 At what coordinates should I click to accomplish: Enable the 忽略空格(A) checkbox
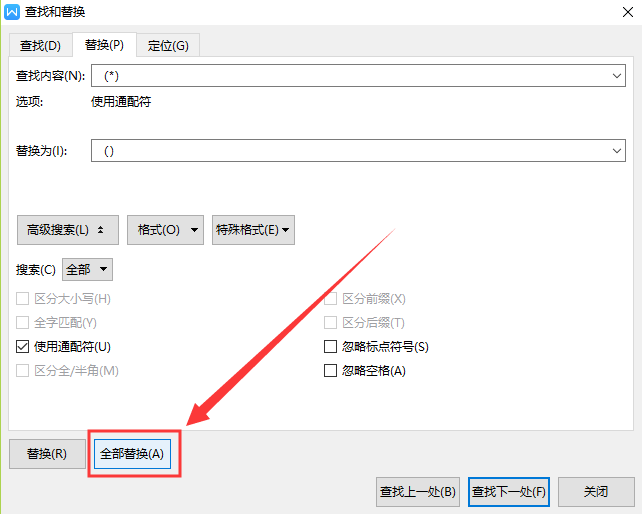[330, 371]
